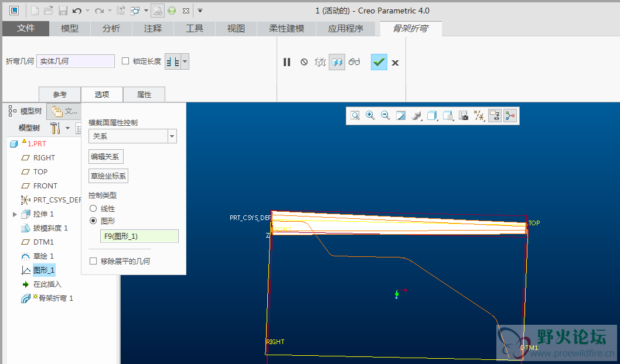The image size is (620, 364).
Task: Open the datum display filters icon
Action: coord(479,116)
